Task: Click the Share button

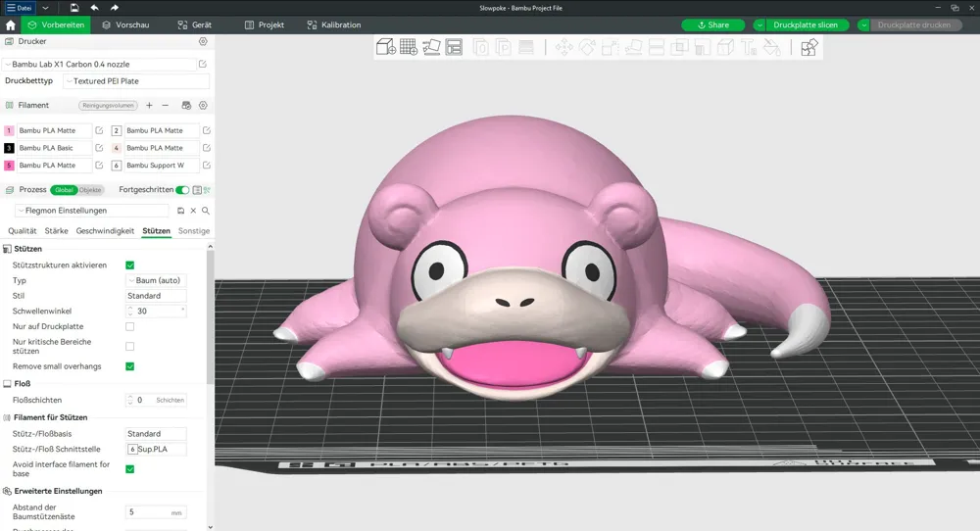Action: click(x=713, y=25)
